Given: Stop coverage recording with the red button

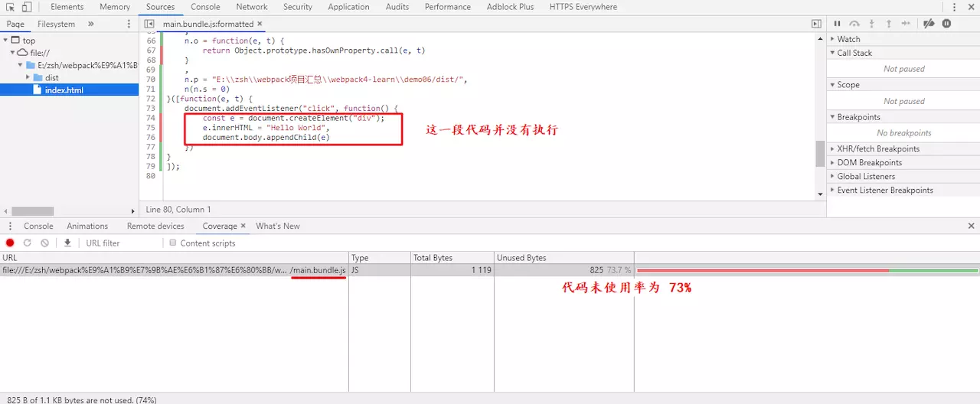Looking at the screenshot, I should [x=10, y=243].
